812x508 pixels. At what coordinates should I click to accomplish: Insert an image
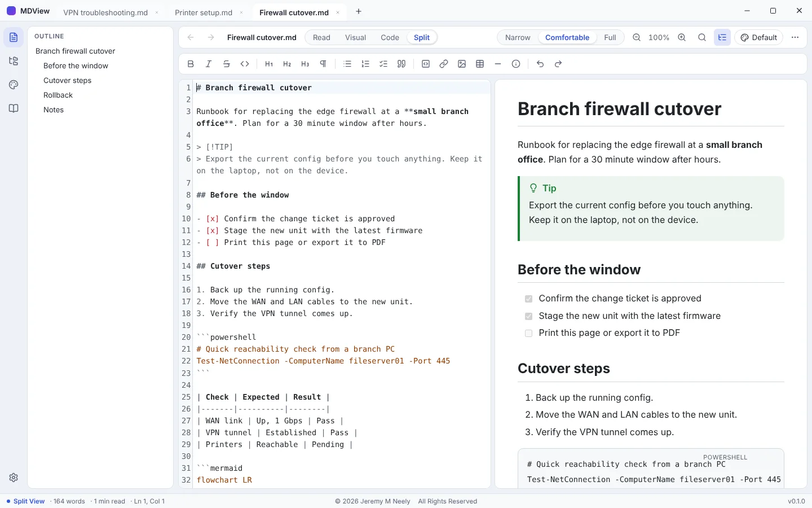(462, 64)
